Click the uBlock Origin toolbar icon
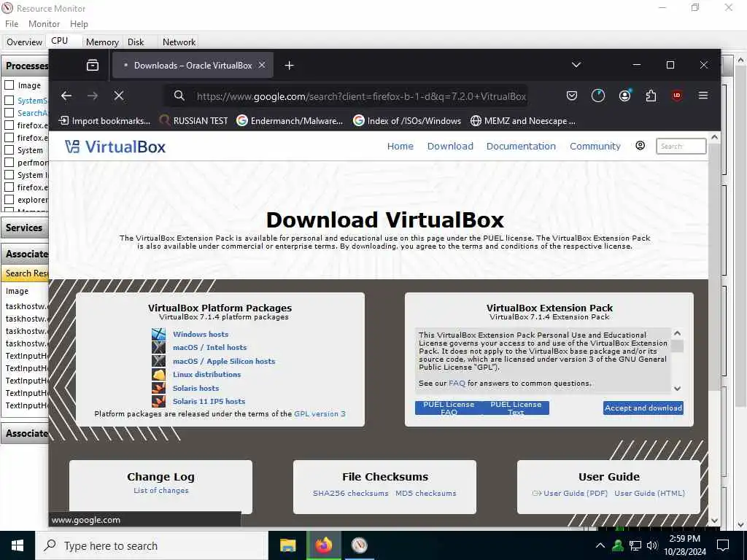747x560 pixels. click(x=676, y=96)
